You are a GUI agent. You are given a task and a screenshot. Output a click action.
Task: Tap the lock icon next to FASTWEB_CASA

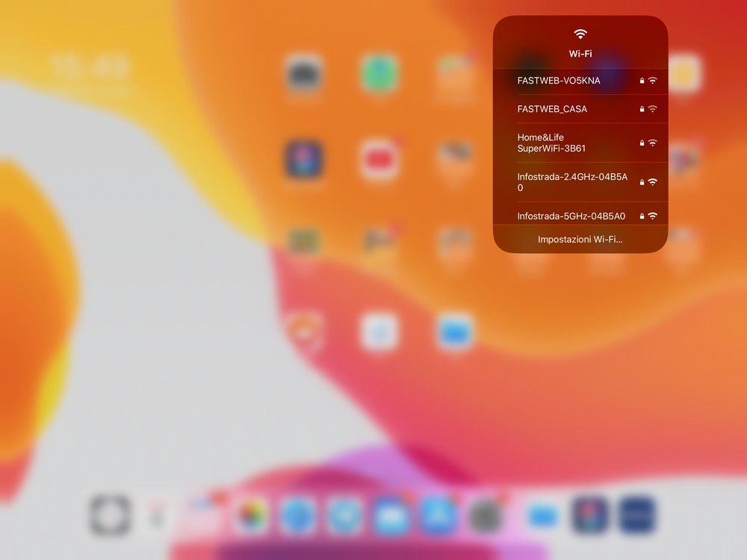point(642,110)
